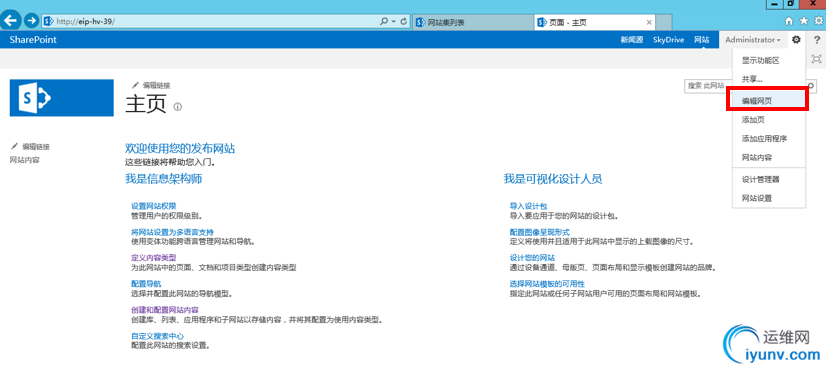Click 编辑链接 above the page title
Image resolution: width=826 pixels, height=371 pixels.
tap(156, 85)
